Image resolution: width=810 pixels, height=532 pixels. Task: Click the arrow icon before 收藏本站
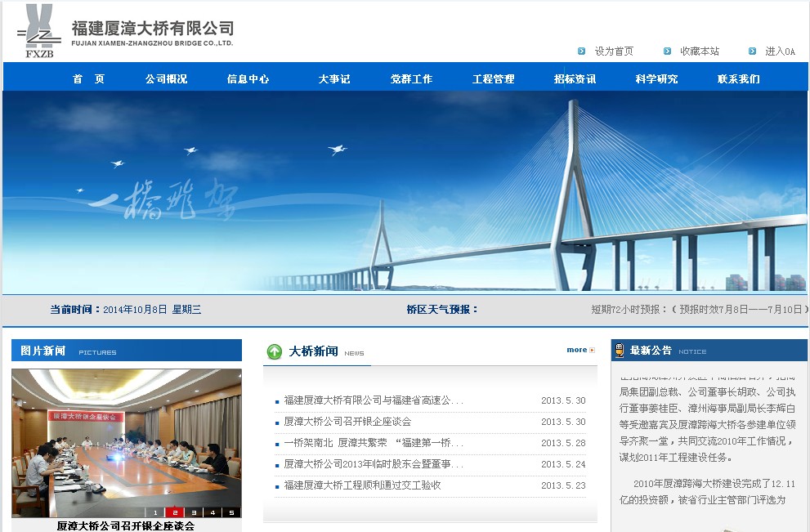pyautogui.click(x=667, y=51)
